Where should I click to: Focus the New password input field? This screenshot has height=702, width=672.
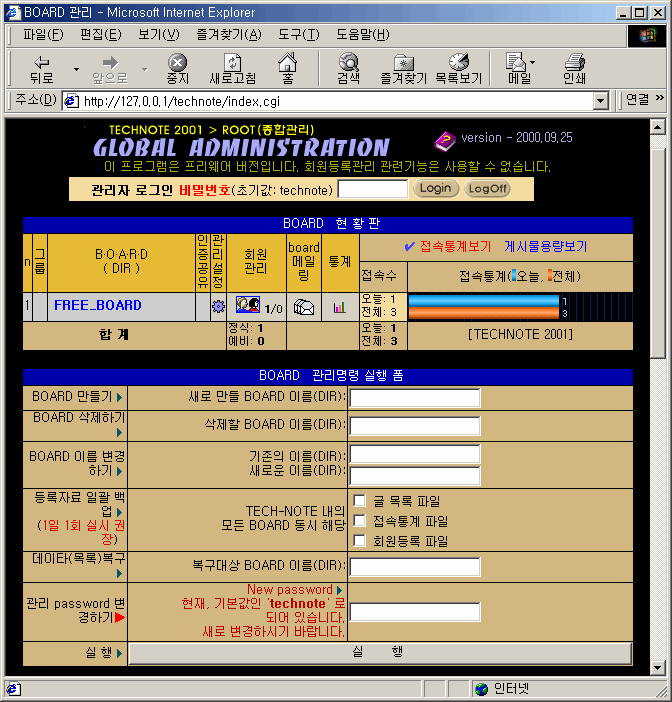415,612
